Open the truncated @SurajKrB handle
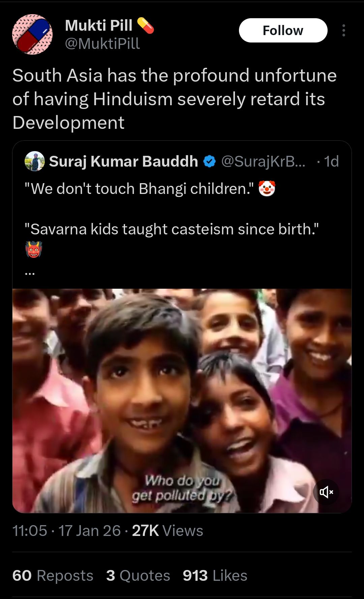 coord(263,162)
